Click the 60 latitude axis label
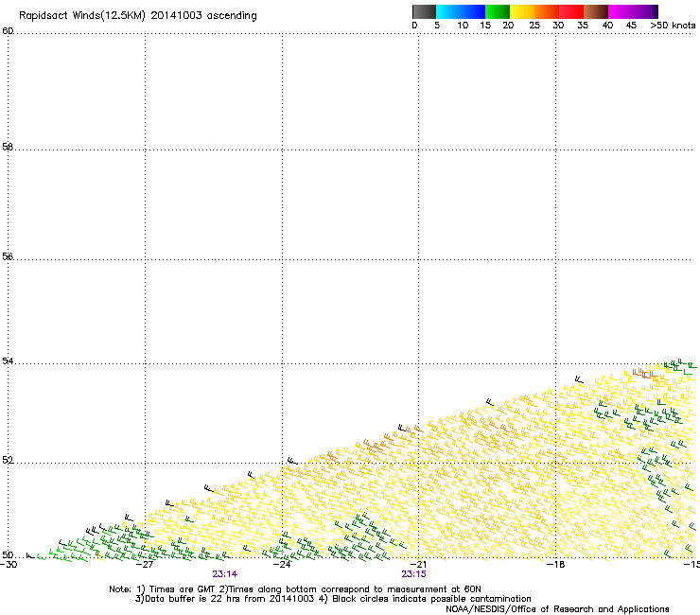Image resolution: width=700 pixels, height=615 pixels. 8,31
